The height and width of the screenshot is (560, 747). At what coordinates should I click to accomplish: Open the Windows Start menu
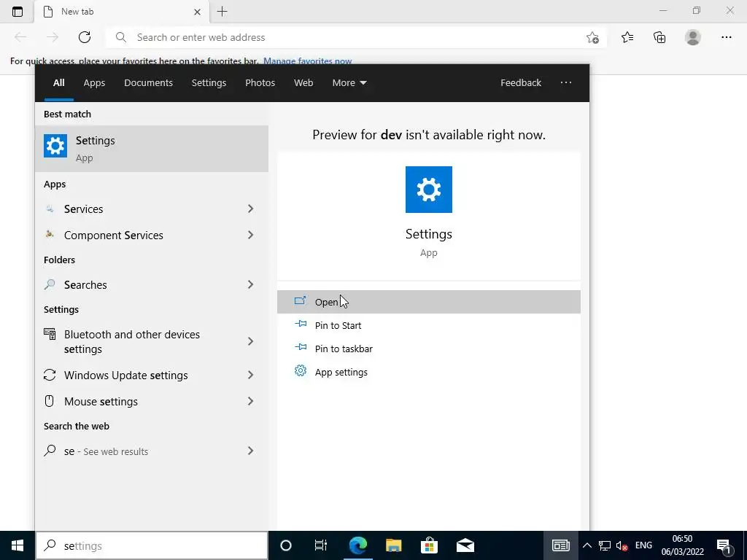pyautogui.click(x=18, y=545)
